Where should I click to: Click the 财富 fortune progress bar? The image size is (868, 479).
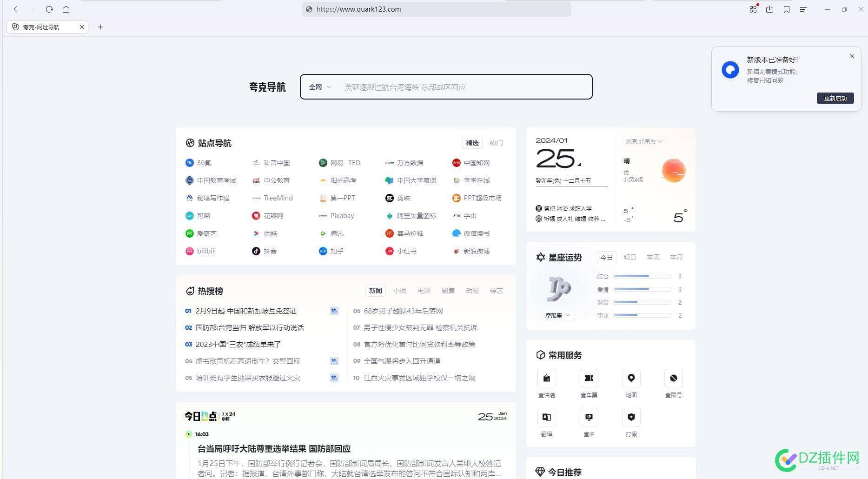pos(643,302)
